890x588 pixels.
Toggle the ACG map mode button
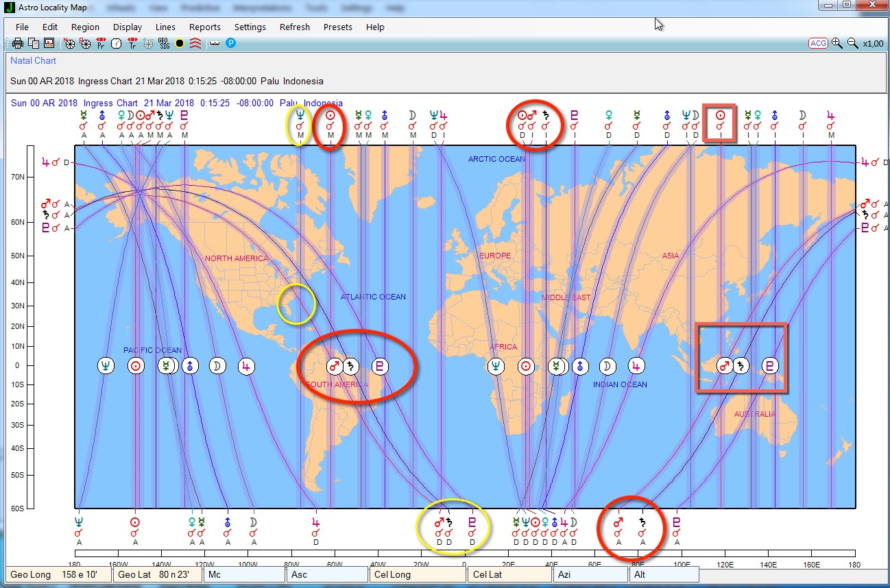[818, 43]
